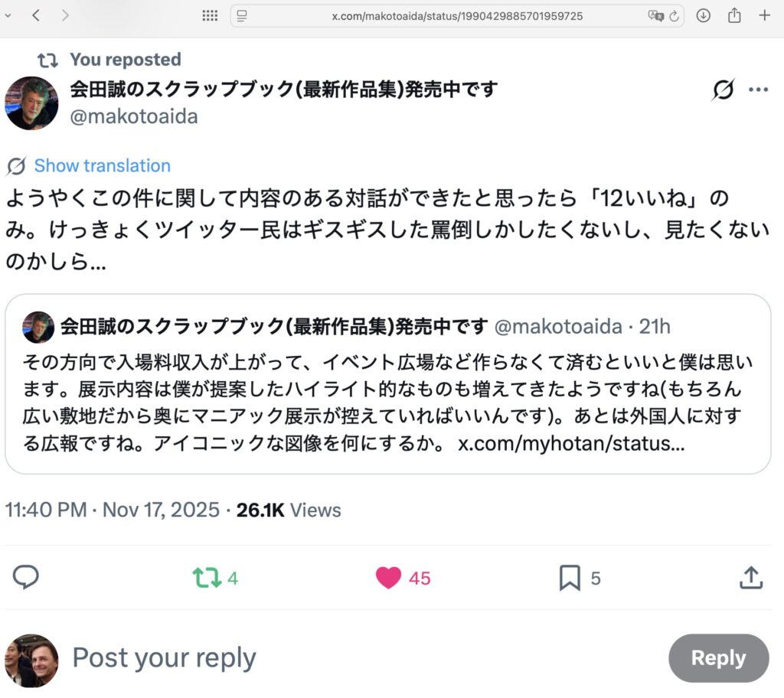The width and height of the screenshot is (784, 698).
Task: Open a new tab with the plus icon
Action: tap(765, 15)
